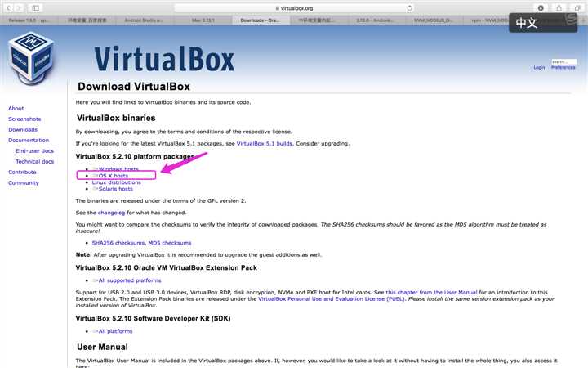Open the Technical docs link
Image resolution: width=588 pixels, height=368 pixels.
click(x=35, y=161)
